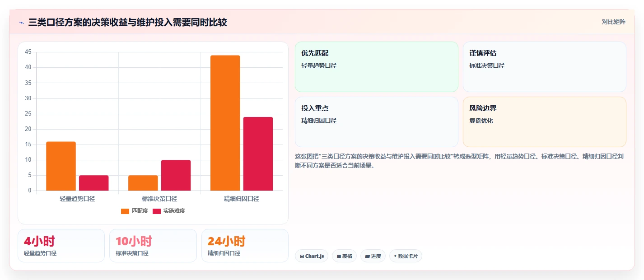The width and height of the screenshot is (644, 280).
Task: Open the 10小时 stat card
Action: 153,246
